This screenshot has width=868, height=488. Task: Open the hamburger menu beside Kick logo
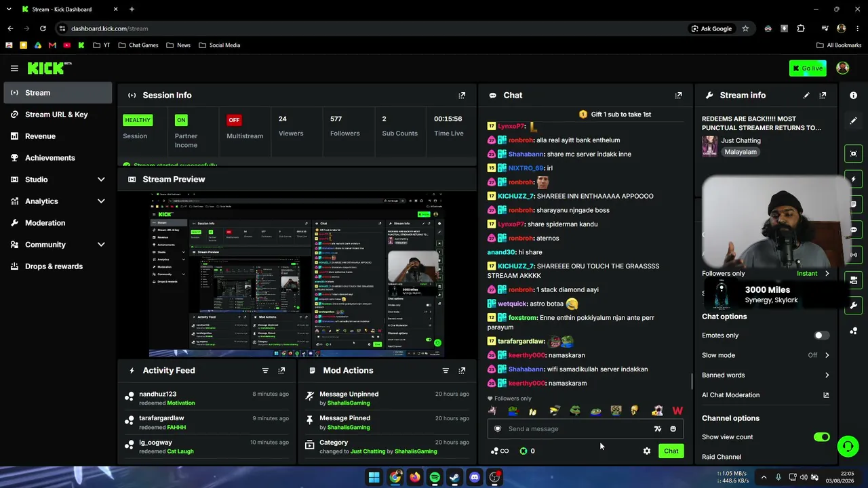pyautogui.click(x=14, y=68)
